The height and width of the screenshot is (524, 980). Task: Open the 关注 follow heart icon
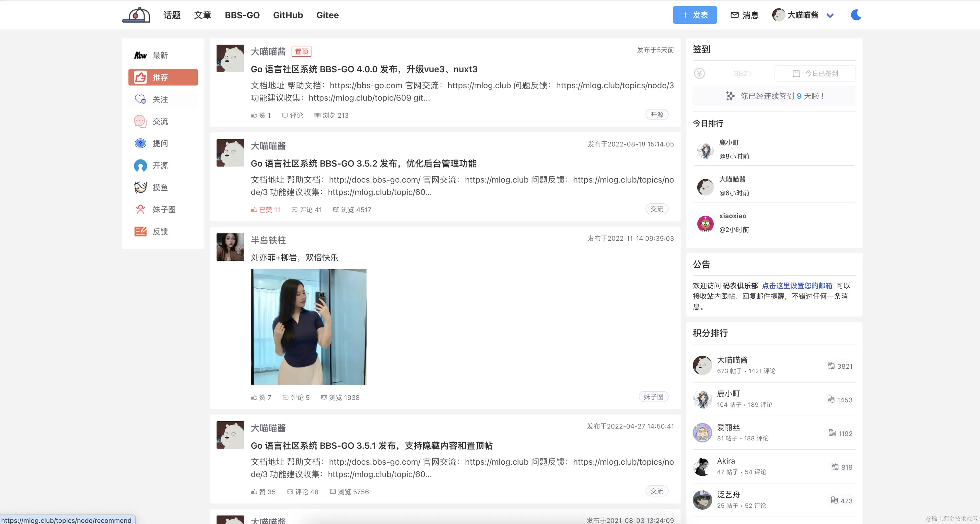140,99
